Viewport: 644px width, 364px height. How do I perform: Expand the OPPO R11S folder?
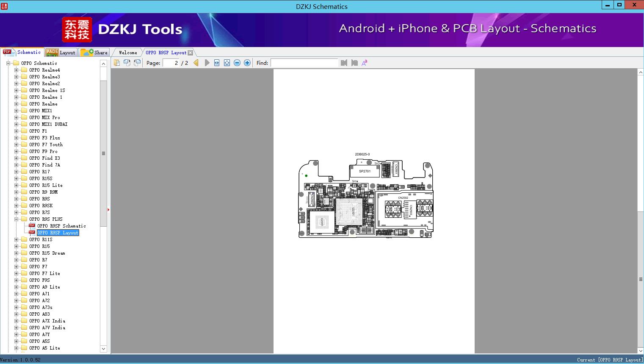[x=17, y=239]
